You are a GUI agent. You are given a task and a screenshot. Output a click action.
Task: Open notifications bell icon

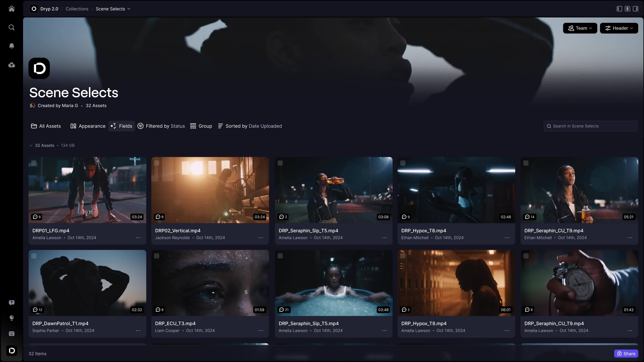12,46
